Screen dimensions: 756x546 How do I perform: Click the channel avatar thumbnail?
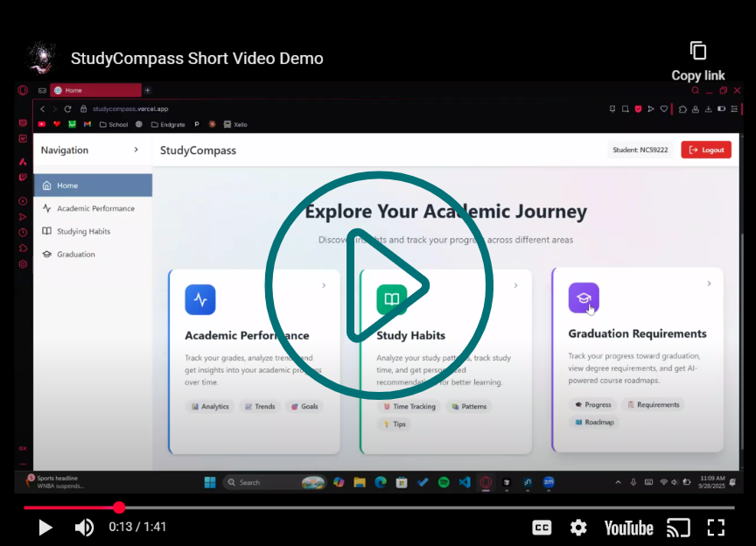coord(41,59)
